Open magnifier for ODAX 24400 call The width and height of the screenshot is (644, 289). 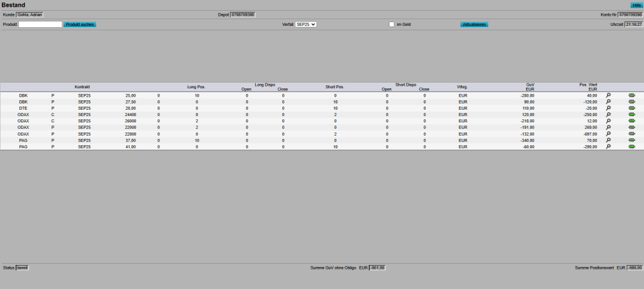coord(609,114)
